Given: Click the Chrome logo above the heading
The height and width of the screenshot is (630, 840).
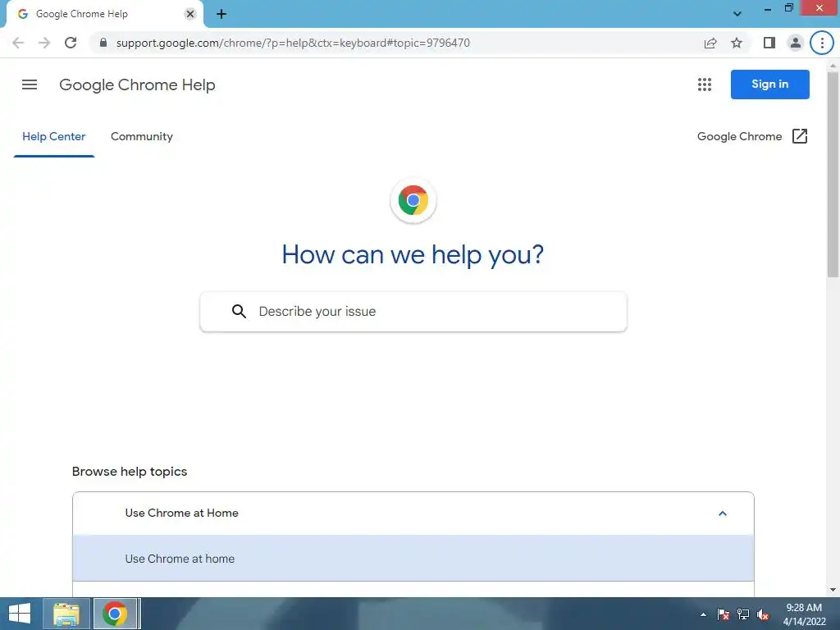Looking at the screenshot, I should (413, 200).
